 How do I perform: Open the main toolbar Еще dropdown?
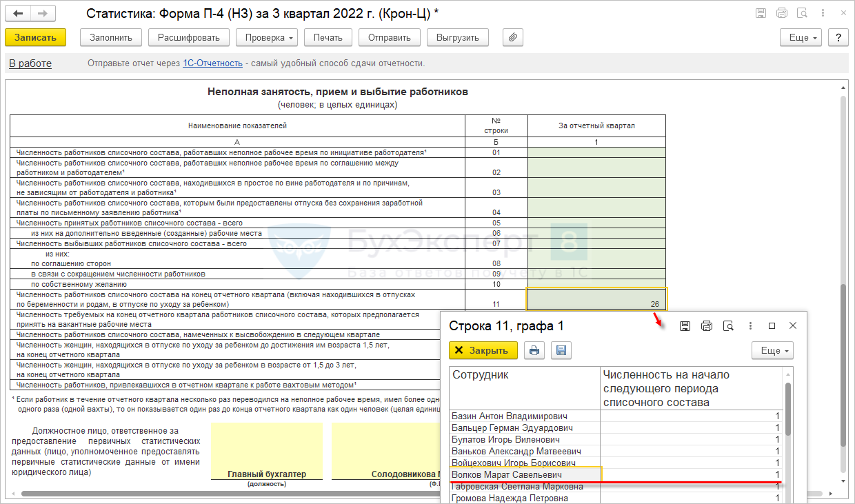coord(803,38)
